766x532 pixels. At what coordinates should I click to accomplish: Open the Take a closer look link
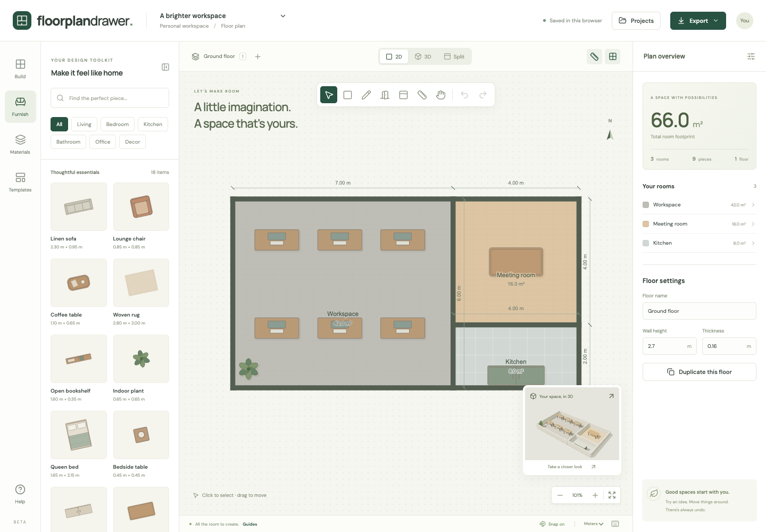(572, 467)
